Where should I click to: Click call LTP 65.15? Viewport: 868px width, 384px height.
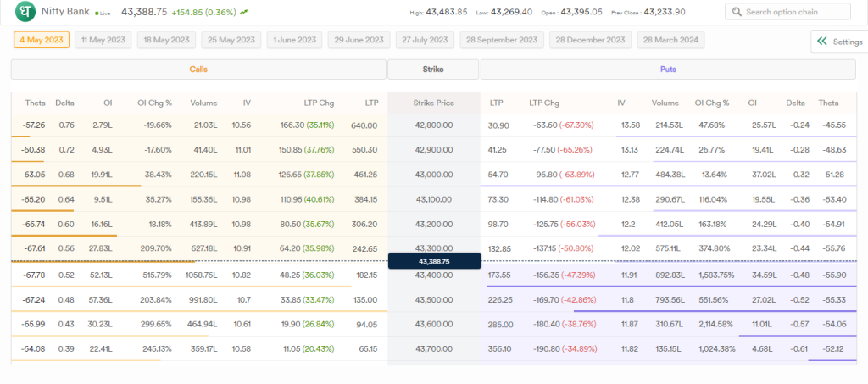(368, 348)
